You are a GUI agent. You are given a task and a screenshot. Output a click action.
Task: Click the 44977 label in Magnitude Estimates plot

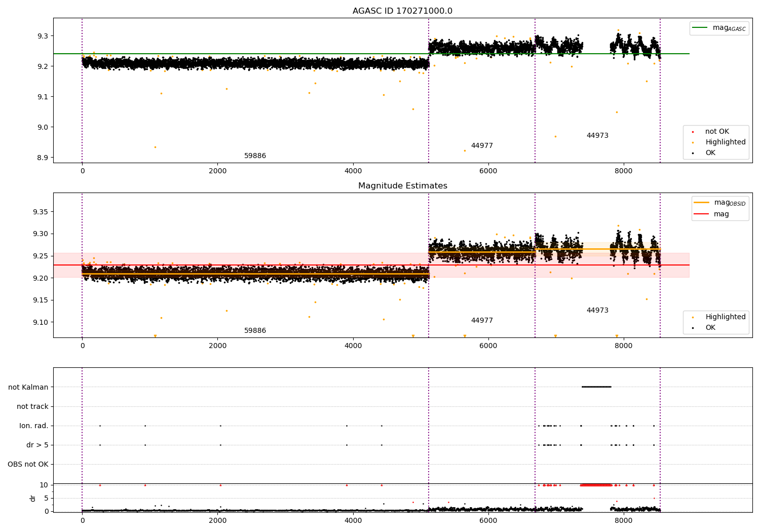pyautogui.click(x=482, y=321)
